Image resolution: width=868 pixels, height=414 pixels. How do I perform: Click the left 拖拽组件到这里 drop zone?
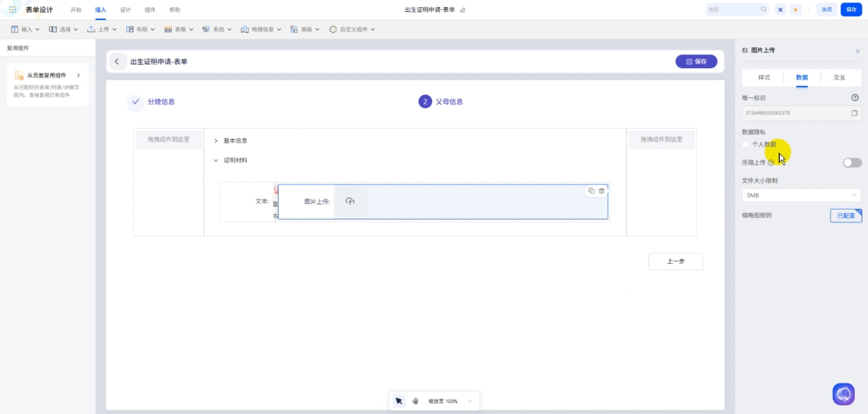pyautogui.click(x=169, y=139)
